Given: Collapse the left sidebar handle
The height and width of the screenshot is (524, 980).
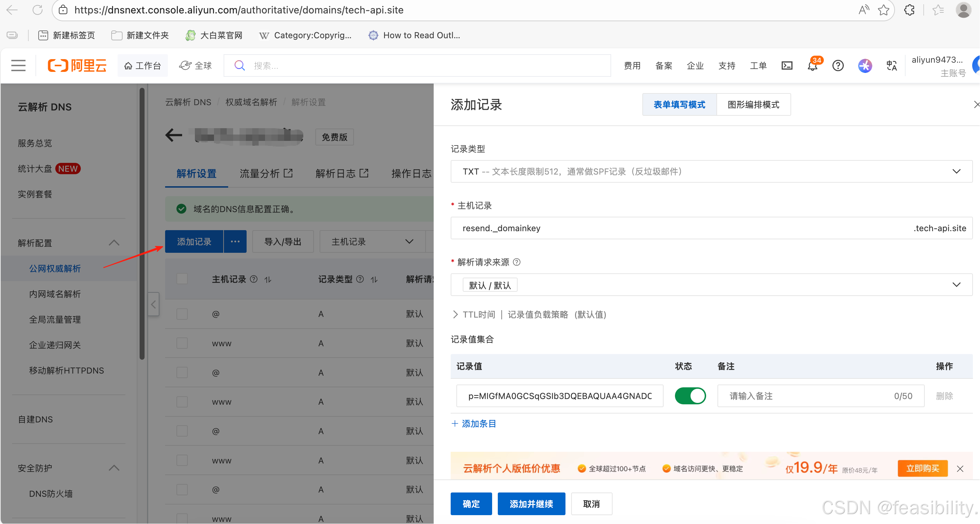Looking at the screenshot, I should (153, 304).
